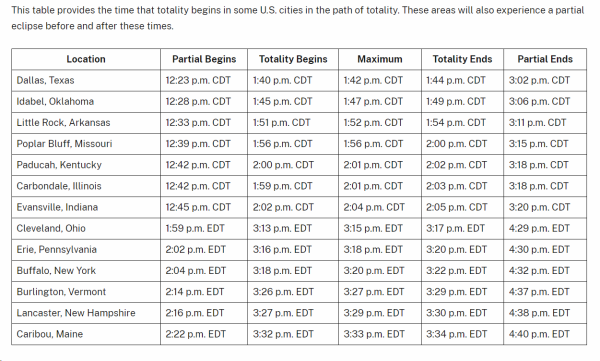Click Little Rock totality begins 1:51 p.m.
The height and width of the screenshot is (361, 600).
point(281,123)
